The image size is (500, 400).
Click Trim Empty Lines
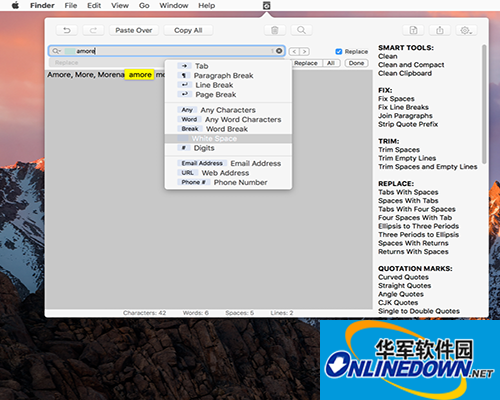(407, 158)
